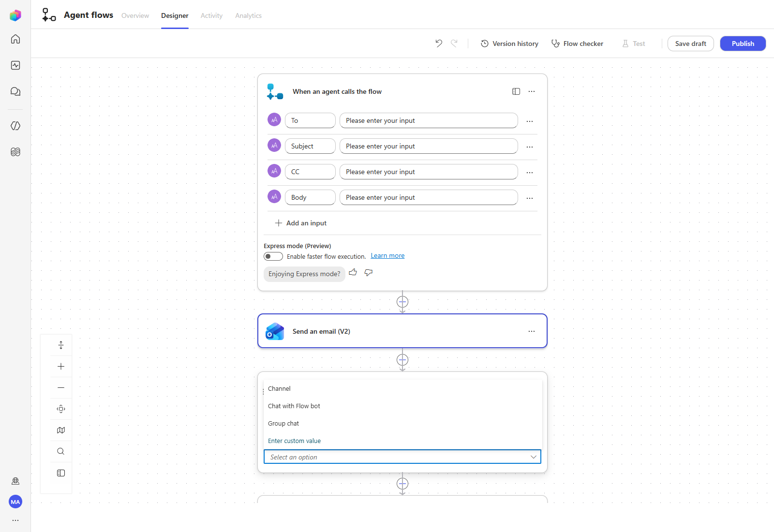The width and height of the screenshot is (774, 532).
Task: Open the Tools sidebar icon
Action: click(15, 126)
